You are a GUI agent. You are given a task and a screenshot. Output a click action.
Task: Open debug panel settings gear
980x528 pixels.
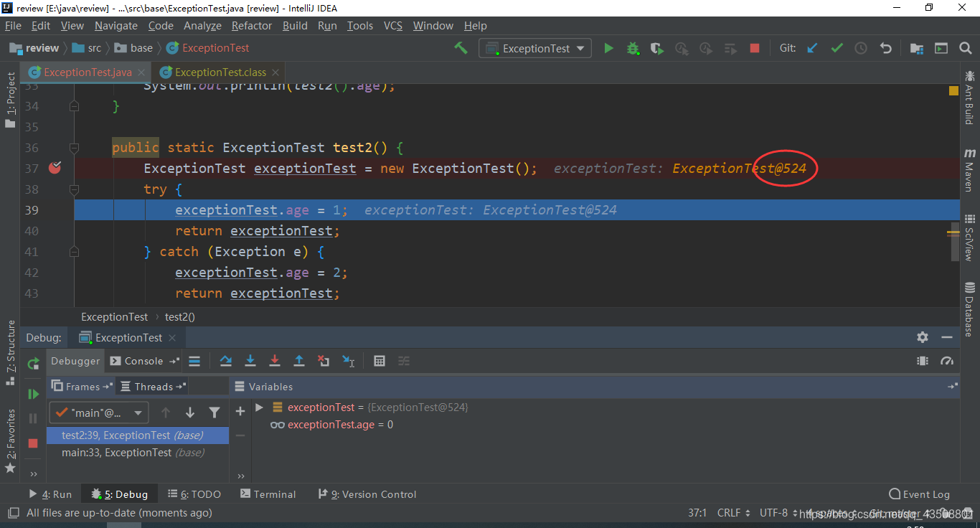(x=923, y=337)
